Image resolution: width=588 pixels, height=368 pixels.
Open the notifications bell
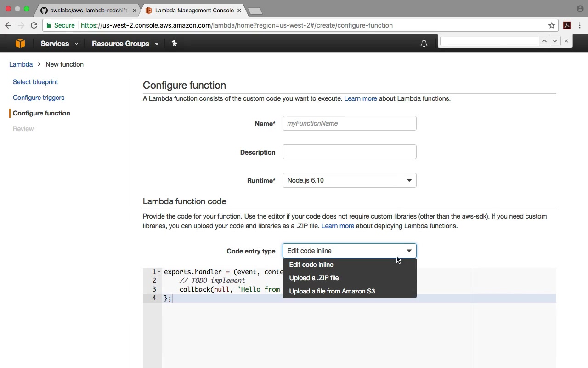click(424, 44)
